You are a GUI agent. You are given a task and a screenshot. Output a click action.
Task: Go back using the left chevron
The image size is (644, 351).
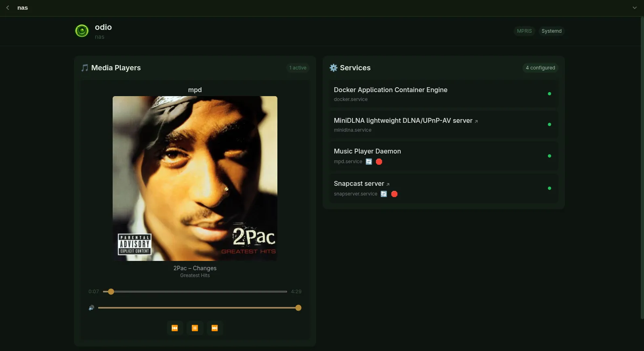point(8,8)
